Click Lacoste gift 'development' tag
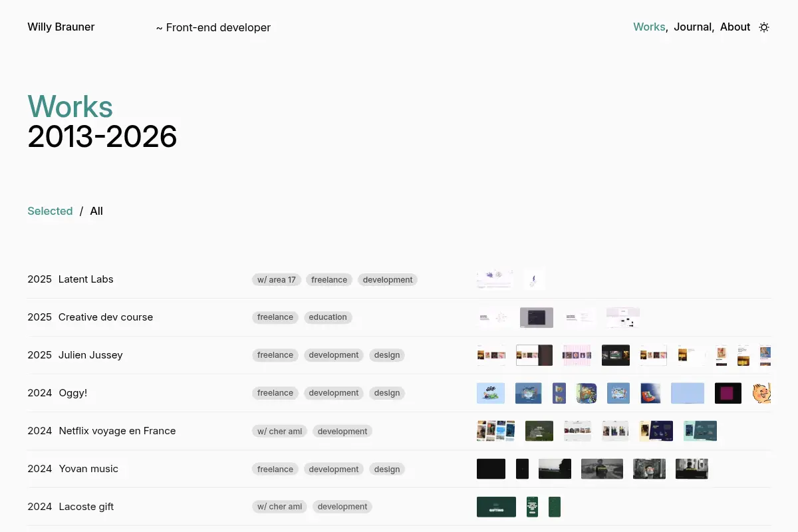 tap(342, 507)
